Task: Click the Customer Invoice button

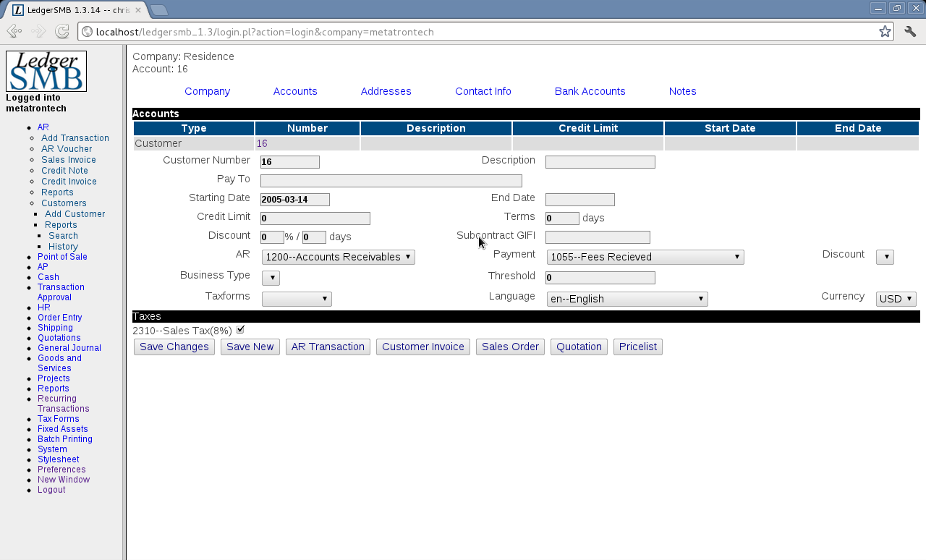Action: coord(423,347)
